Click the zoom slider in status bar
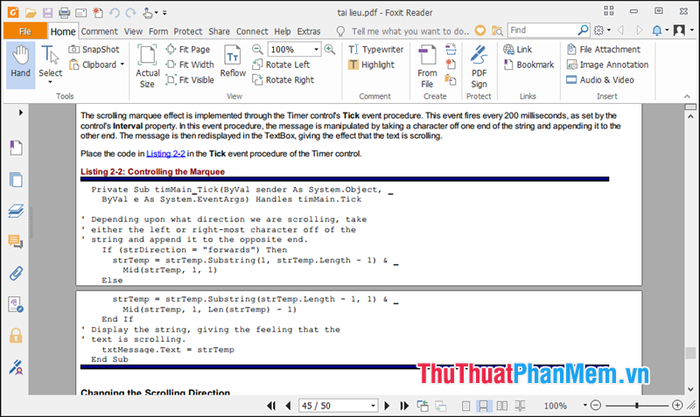The image size is (700, 417). coord(641,405)
